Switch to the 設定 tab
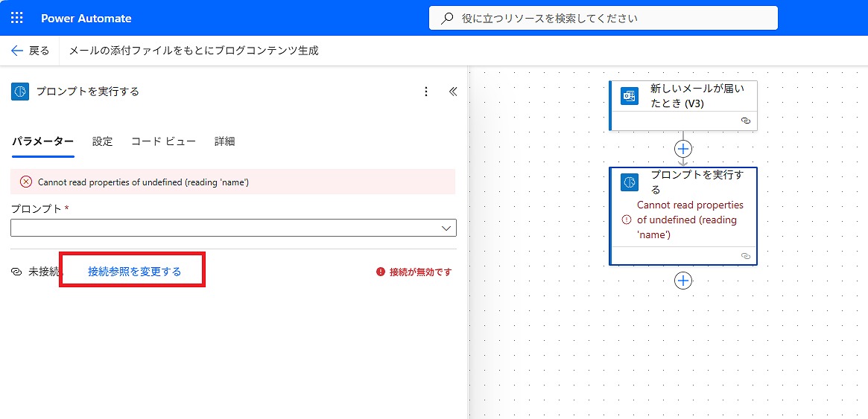Viewport: 868px width, 419px height. [x=102, y=141]
